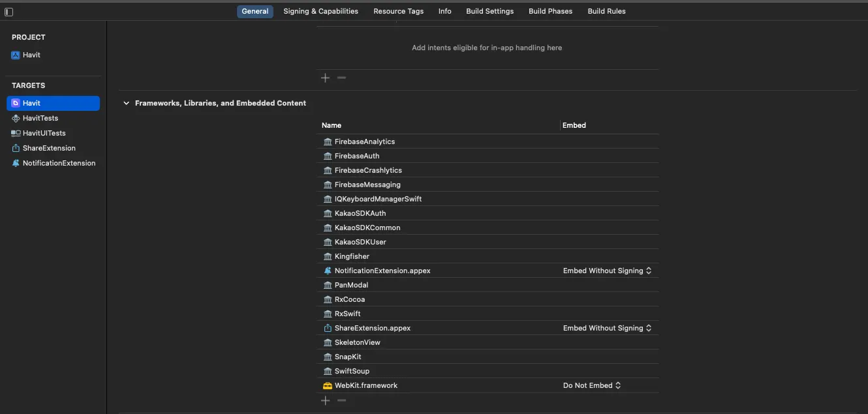Select the HavitUITests target

[x=44, y=133]
